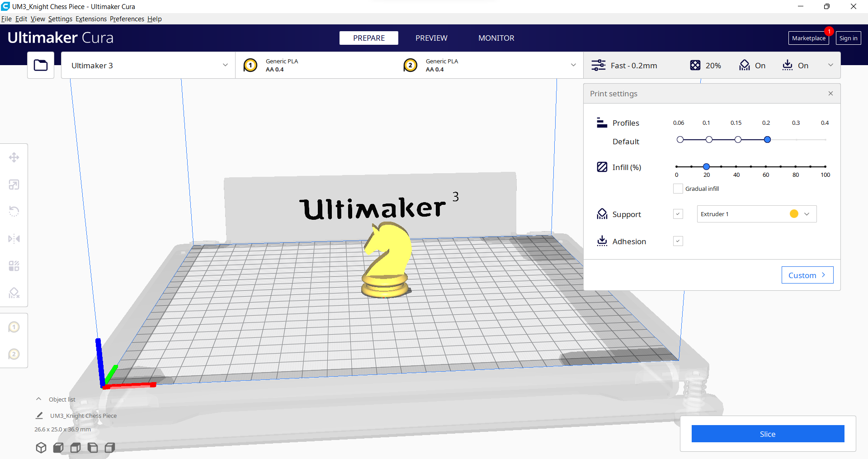Select the PREPARE stage
Image resolution: width=868 pixels, height=459 pixels.
pyautogui.click(x=369, y=38)
